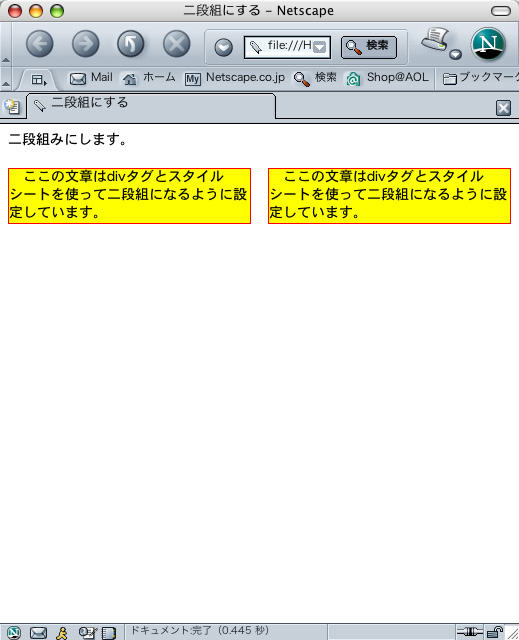Screen dimensions: 519x640
Task: Click the Back navigation arrow button
Action: point(40,44)
